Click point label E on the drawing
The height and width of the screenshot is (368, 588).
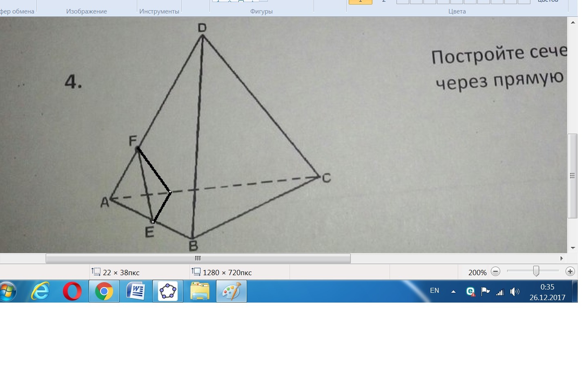coord(149,232)
